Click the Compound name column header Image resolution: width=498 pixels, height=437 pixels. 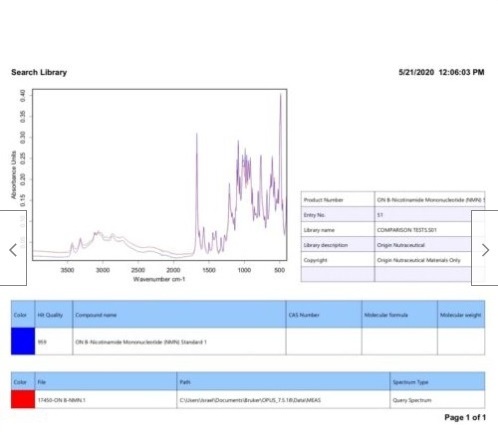pyautogui.click(x=179, y=314)
